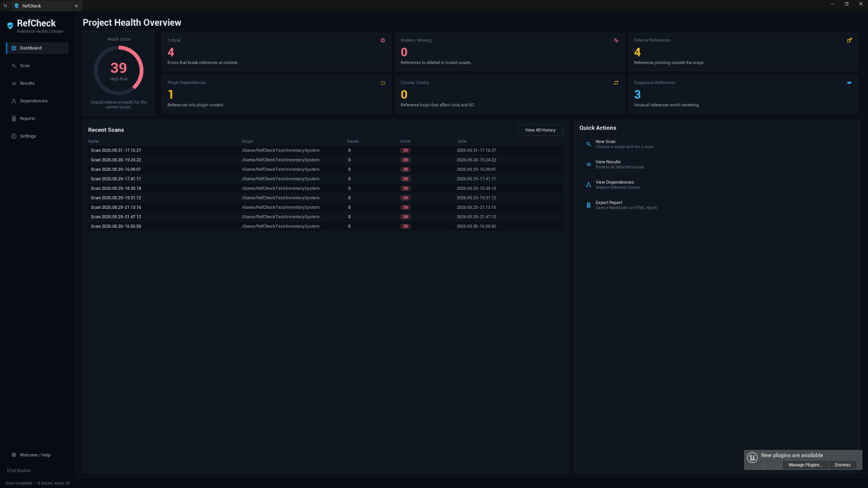Open Welcome / Help
Viewport: 868px width, 488px height.
pyautogui.click(x=37, y=455)
